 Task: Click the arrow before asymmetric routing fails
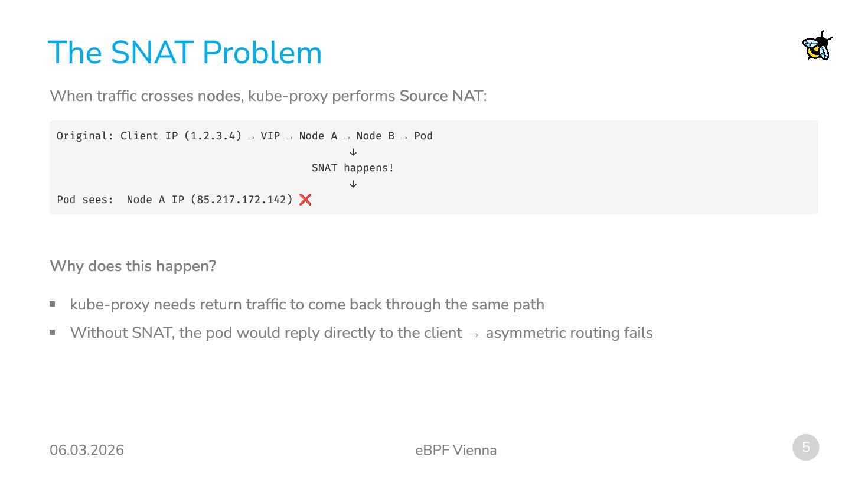click(x=474, y=334)
